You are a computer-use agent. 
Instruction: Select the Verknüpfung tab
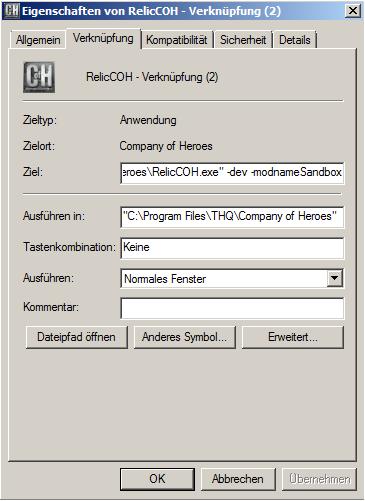click(103, 38)
